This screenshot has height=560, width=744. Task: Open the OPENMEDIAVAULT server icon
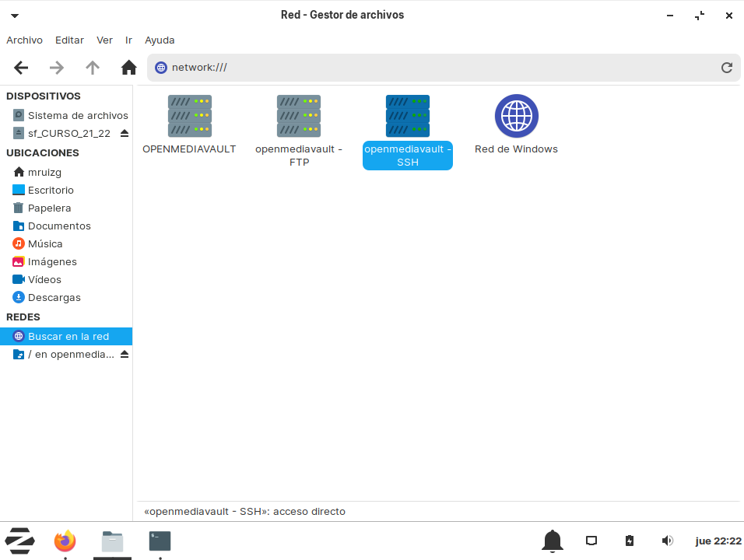pos(189,117)
